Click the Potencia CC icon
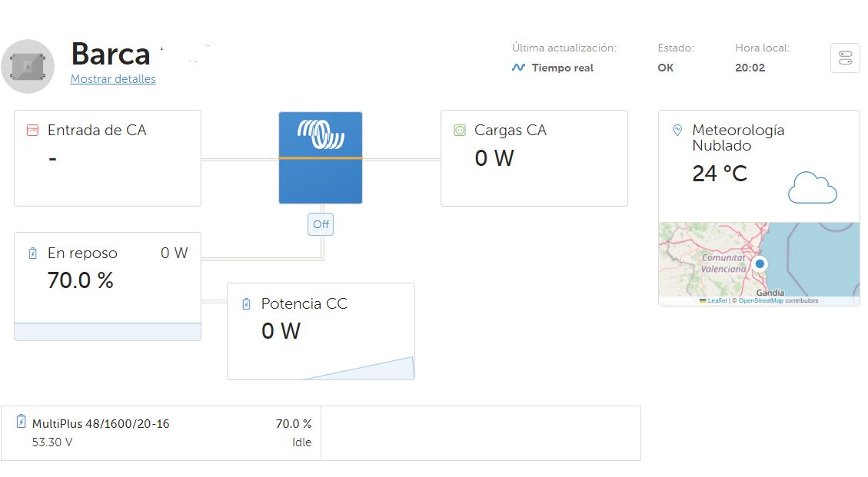This screenshot has height=477, width=868. coord(246,304)
